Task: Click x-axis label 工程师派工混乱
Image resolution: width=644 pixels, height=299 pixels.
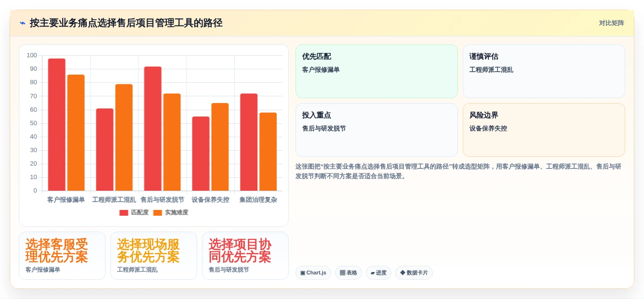Action: pos(114,200)
